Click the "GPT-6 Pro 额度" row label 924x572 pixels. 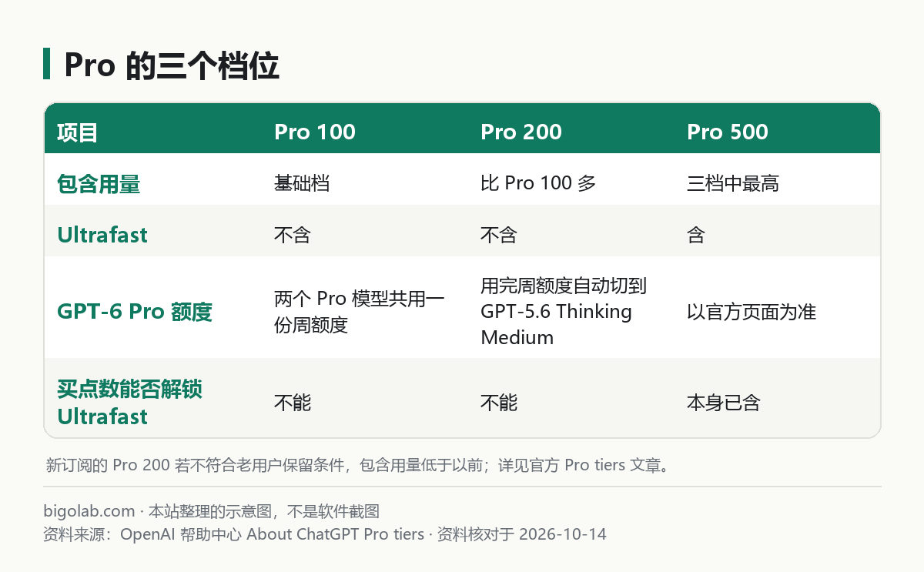[x=135, y=312]
